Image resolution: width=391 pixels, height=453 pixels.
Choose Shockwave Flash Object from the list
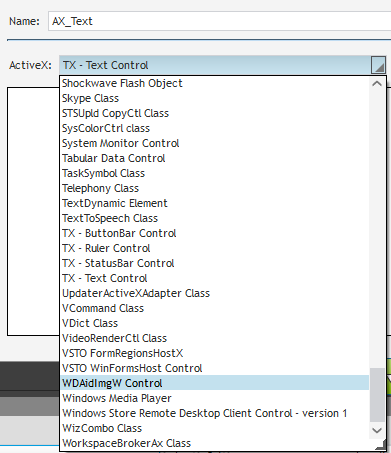point(215,83)
